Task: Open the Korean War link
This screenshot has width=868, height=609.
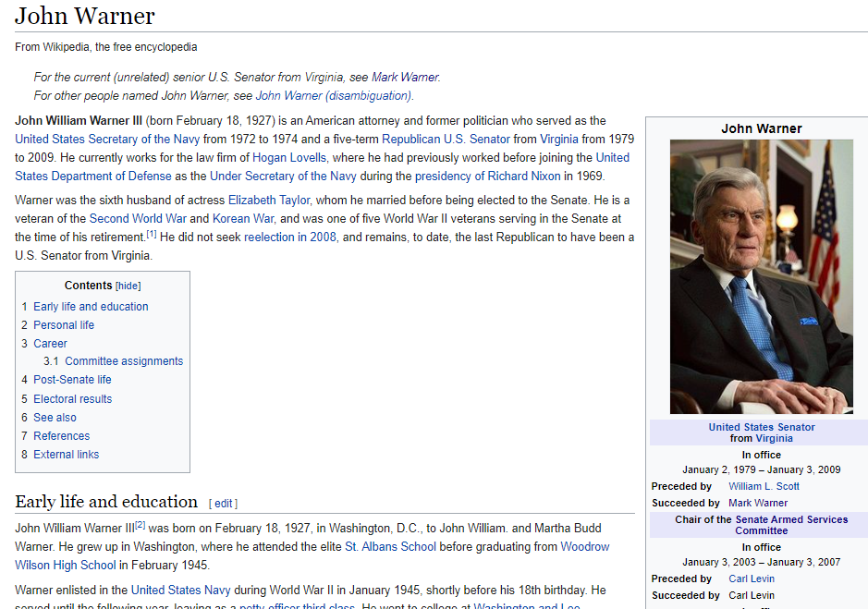Action: pyautogui.click(x=243, y=219)
